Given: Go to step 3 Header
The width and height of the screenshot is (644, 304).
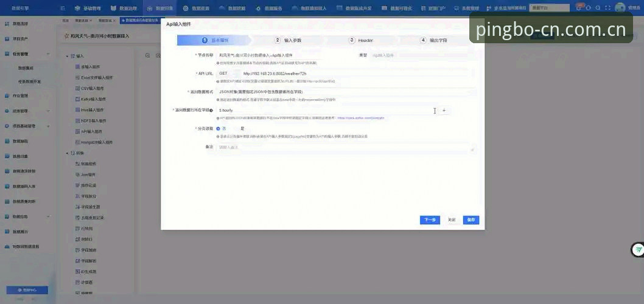Looking at the screenshot, I should 362,40.
